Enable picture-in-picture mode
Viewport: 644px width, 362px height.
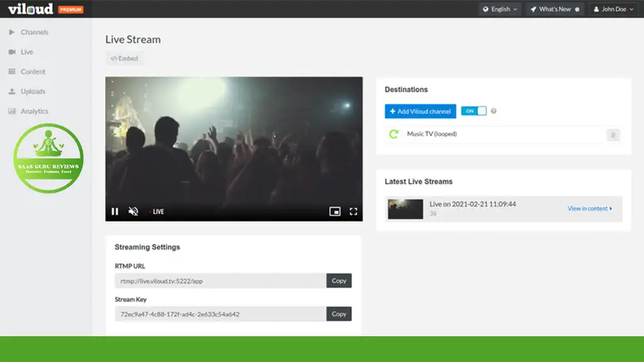pyautogui.click(x=335, y=211)
